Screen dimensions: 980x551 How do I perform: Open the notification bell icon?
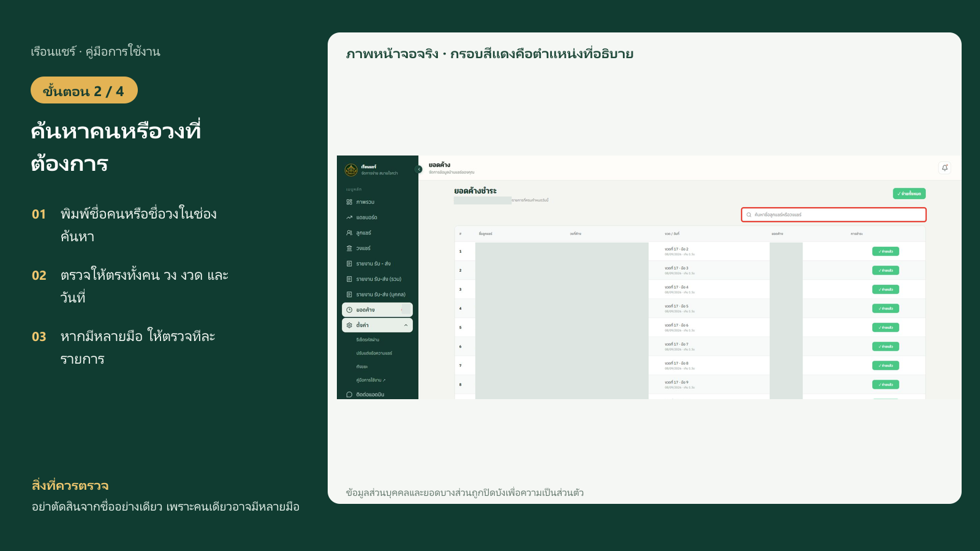click(x=944, y=168)
